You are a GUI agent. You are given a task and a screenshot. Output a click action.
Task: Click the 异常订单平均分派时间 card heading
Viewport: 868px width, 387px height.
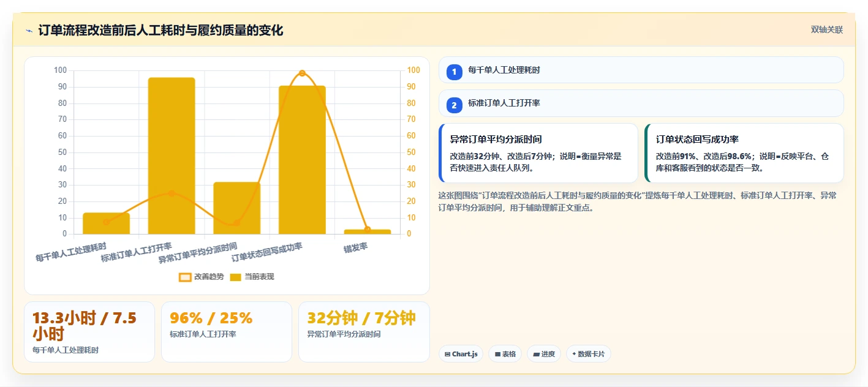tap(496, 140)
